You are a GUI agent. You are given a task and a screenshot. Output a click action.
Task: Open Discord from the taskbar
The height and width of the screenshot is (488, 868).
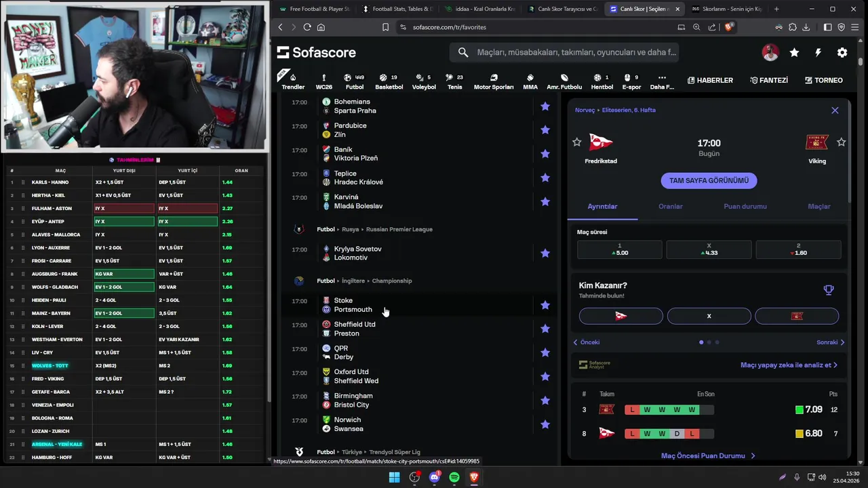pos(435,477)
